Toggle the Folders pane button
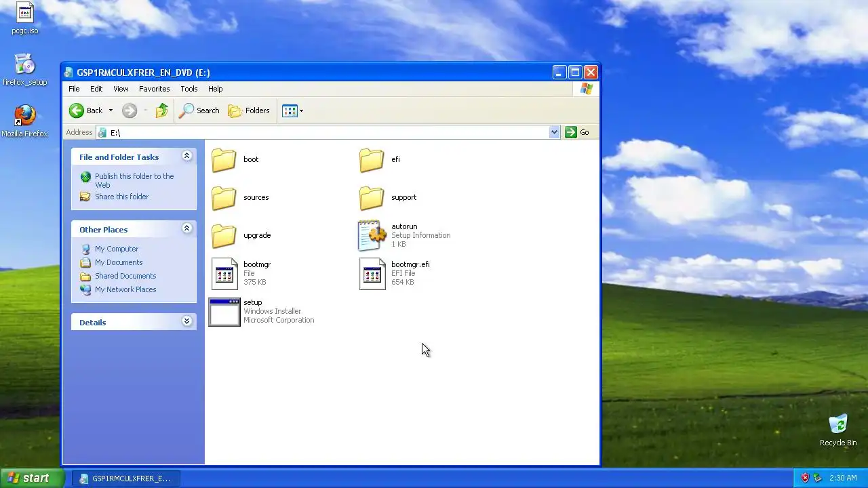Screen dimensions: 868x488 pos(249,110)
